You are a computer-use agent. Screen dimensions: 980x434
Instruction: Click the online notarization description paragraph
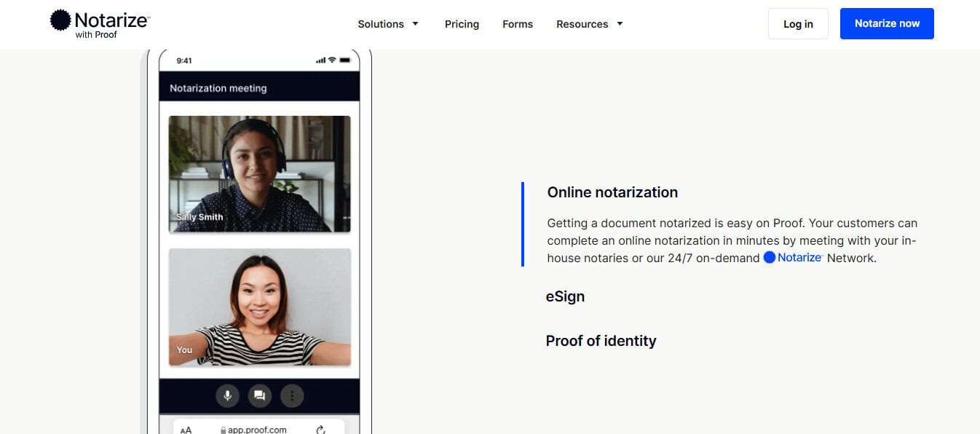click(732, 240)
